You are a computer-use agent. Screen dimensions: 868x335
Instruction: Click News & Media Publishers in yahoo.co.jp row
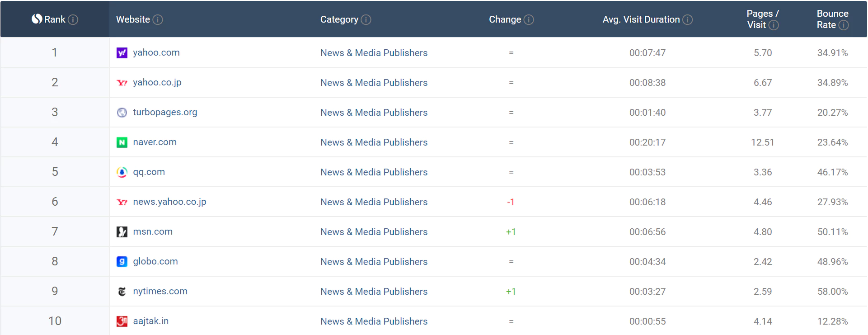tap(374, 83)
